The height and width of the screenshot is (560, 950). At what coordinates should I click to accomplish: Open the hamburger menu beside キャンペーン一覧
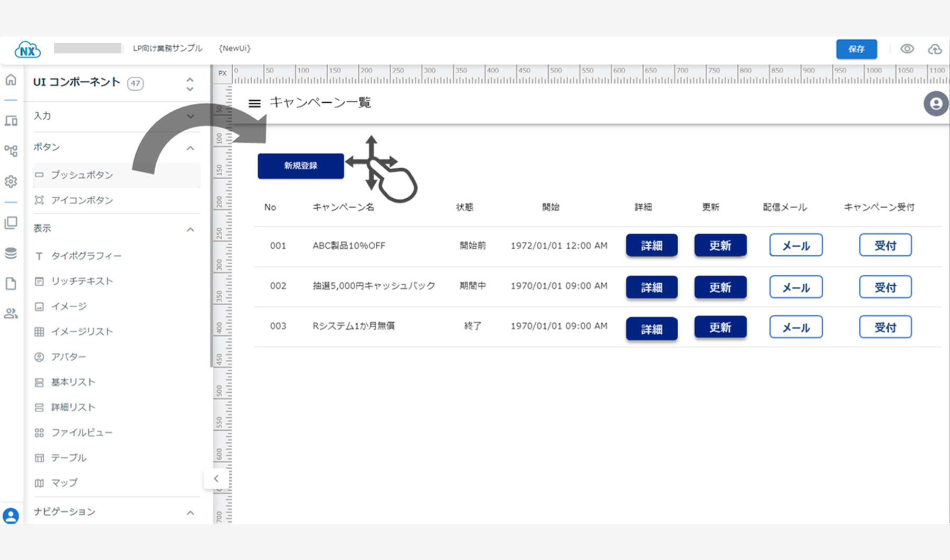[254, 103]
